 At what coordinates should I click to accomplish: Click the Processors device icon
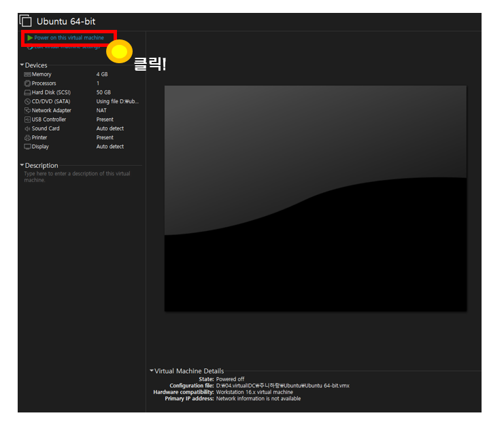[x=27, y=83]
